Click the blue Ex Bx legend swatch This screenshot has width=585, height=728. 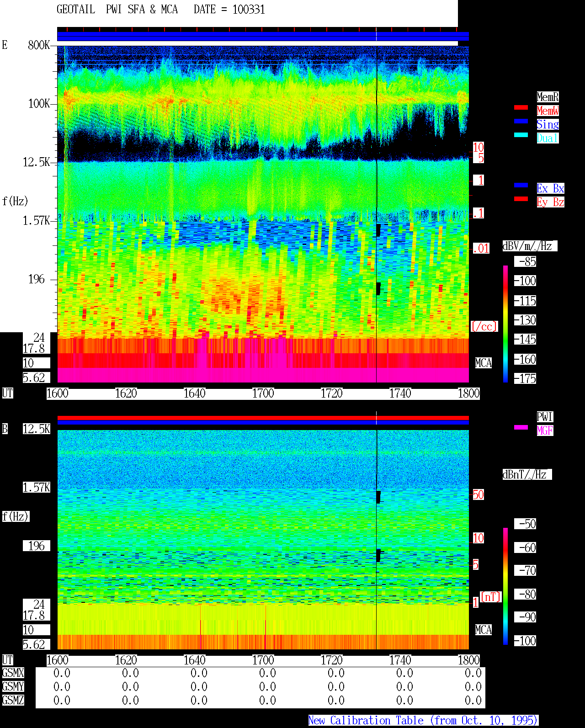521,185
